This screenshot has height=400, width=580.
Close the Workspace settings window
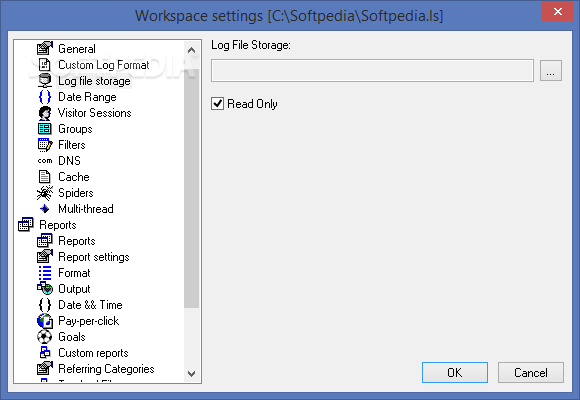557,11
